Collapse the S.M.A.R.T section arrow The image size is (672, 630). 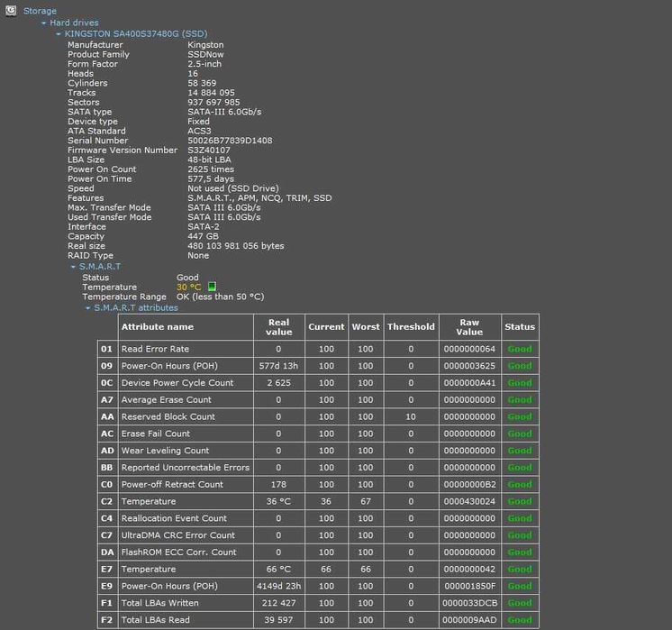(73, 267)
